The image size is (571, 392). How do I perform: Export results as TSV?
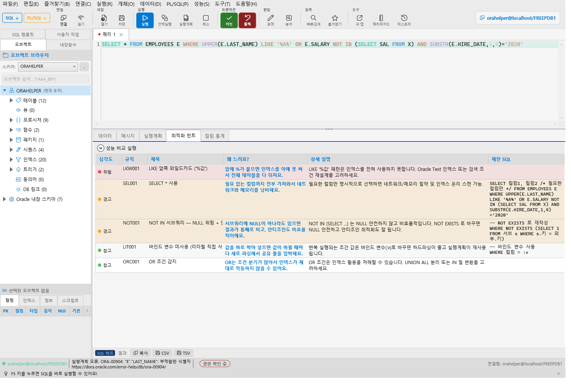point(183,353)
